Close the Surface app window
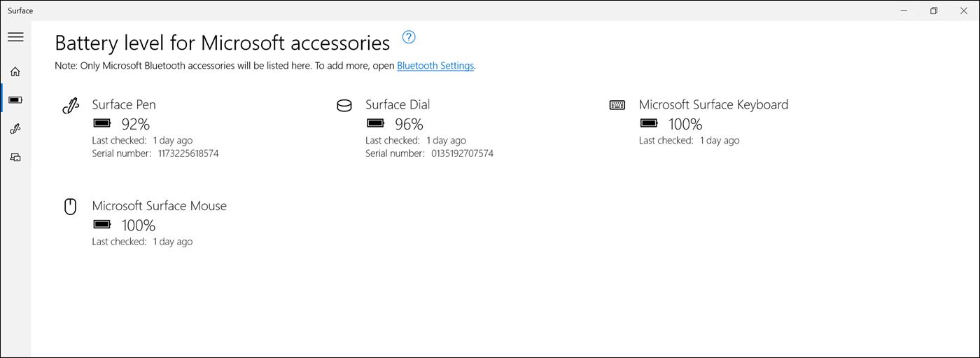This screenshot has width=980, height=358. point(965,11)
